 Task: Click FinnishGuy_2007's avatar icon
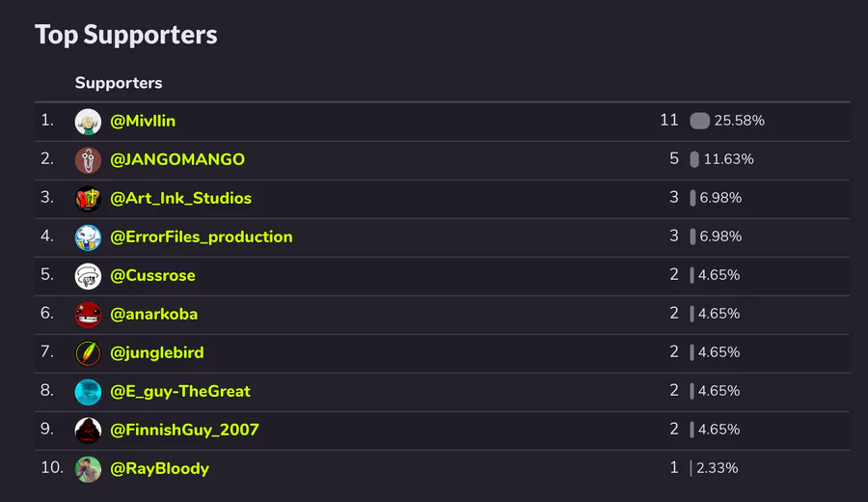click(88, 430)
